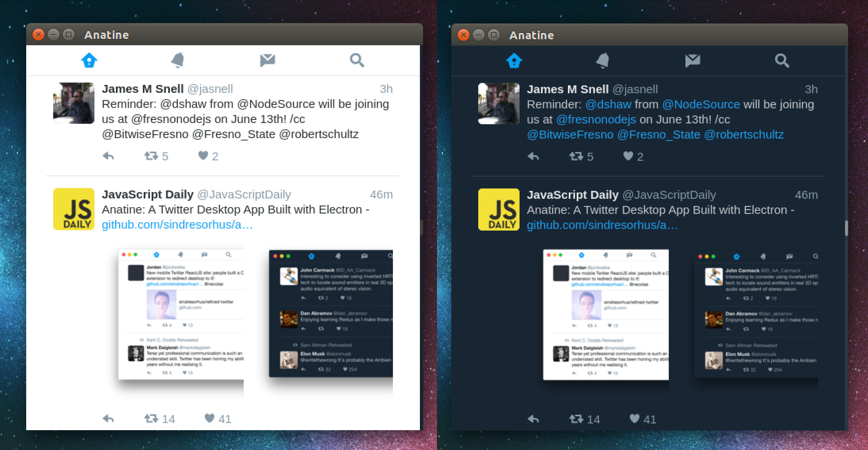Click 46m timestamp in light window
Viewport: 868px width, 450px height.
tap(381, 194)
